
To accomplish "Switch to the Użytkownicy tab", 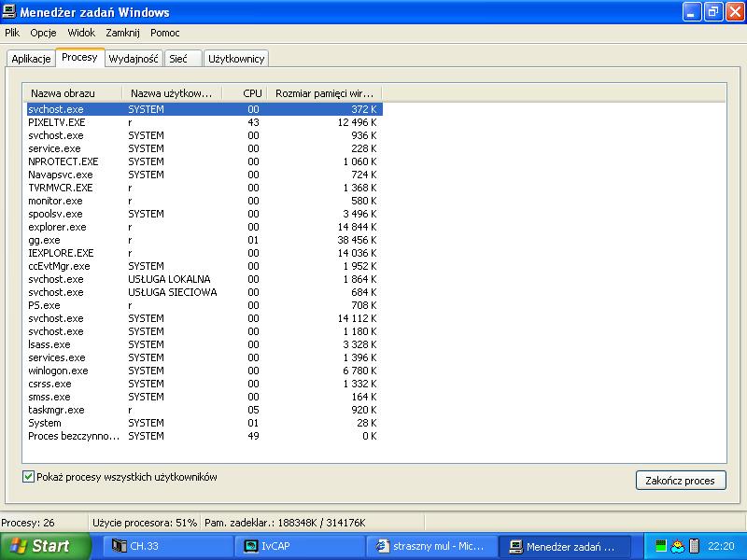I will click(x=236, y=59).
